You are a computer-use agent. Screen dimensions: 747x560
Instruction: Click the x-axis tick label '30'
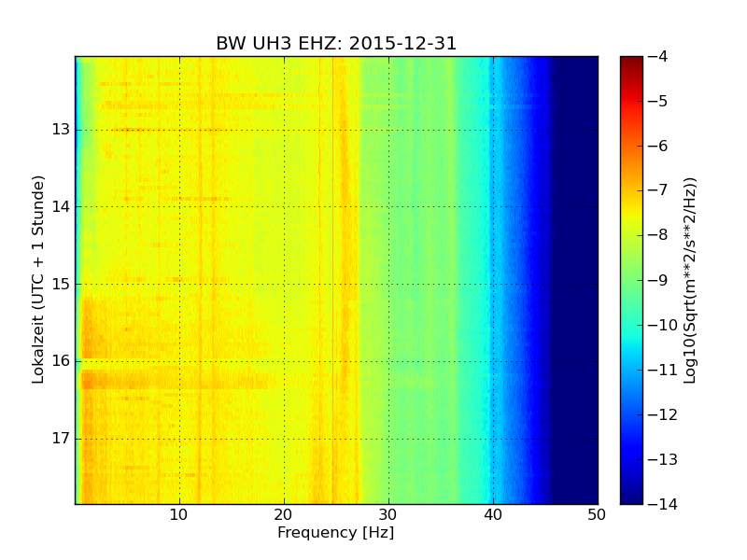388,515
